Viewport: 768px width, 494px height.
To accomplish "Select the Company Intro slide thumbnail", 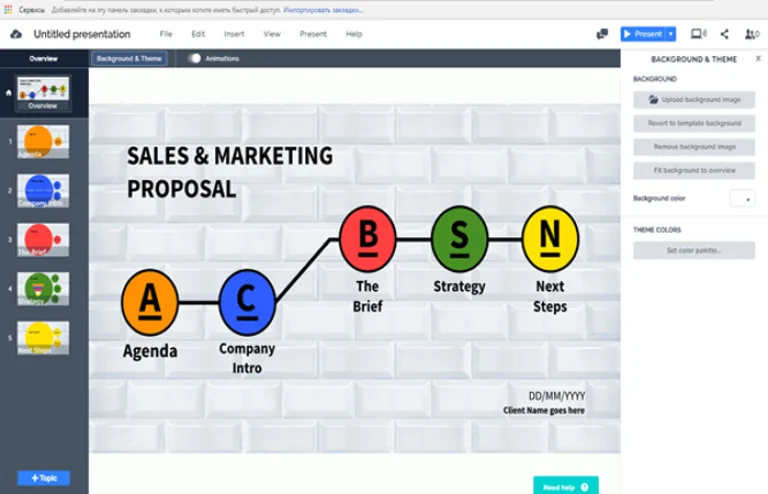I will tap(43, 190).
